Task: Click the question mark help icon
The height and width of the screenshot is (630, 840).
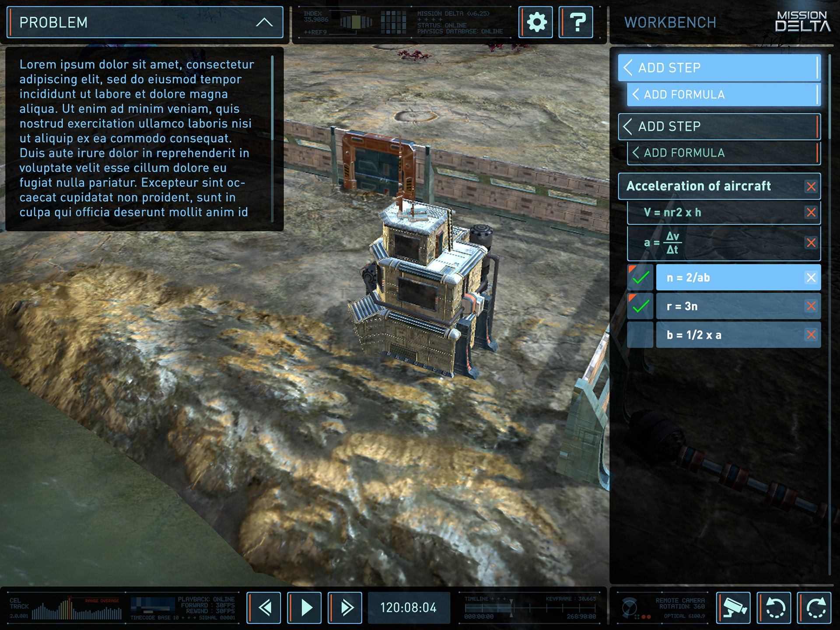Action: point(577,22)
